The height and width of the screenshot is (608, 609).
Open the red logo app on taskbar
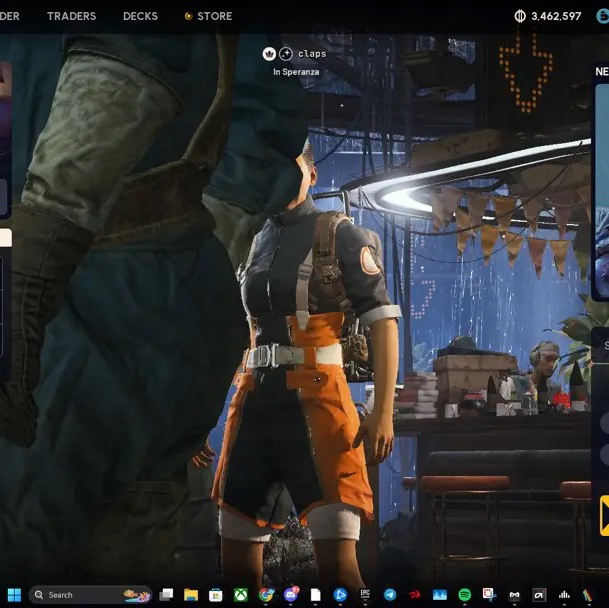click(415, 594)
